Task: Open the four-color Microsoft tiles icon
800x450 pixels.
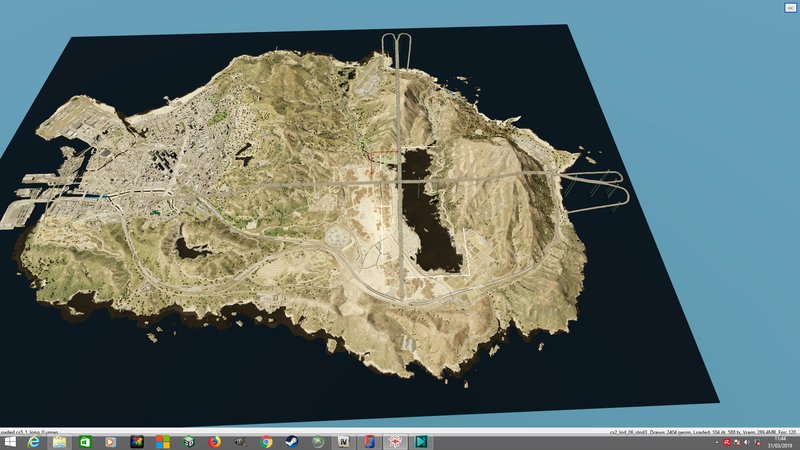Action: (x=163, y=442)
